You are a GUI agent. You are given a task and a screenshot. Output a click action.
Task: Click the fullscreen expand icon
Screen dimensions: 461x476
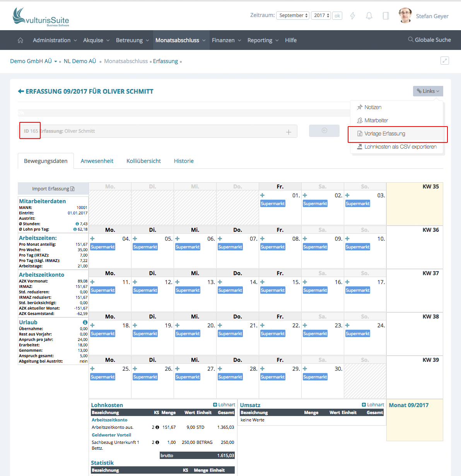[445, 61]
